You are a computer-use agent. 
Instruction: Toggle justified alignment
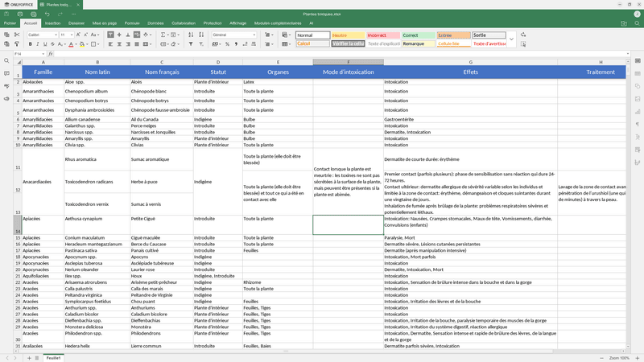(137, 44)
